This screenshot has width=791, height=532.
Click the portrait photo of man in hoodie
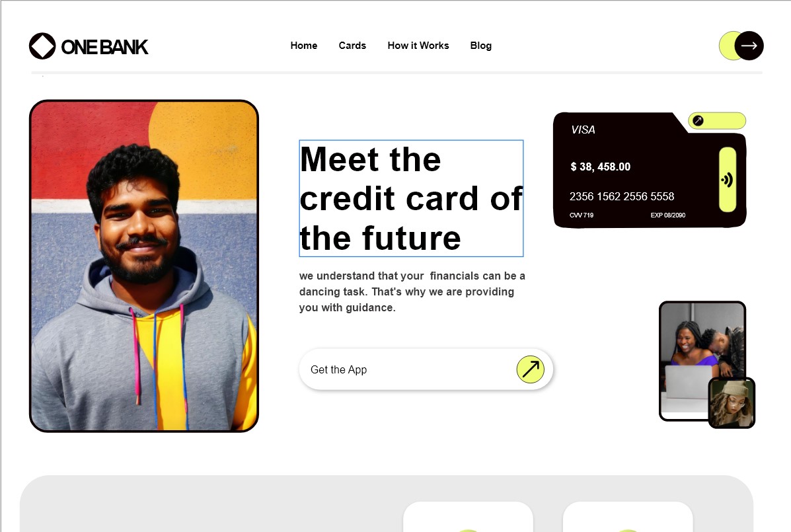144,266
